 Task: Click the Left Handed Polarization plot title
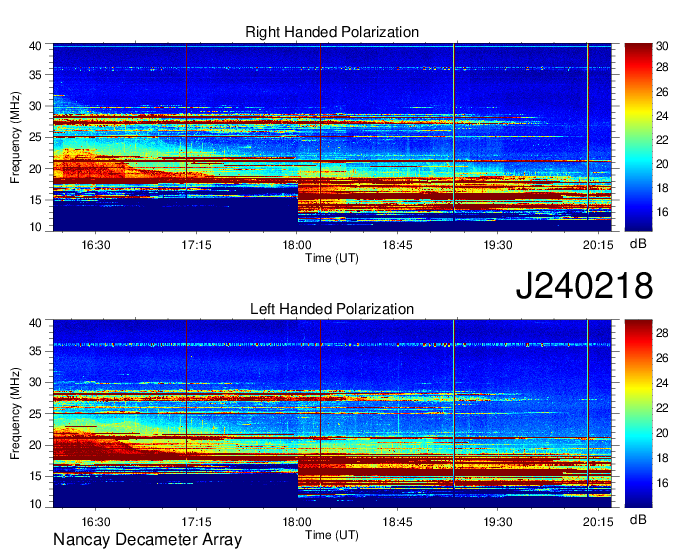click(x=332, y=309)
